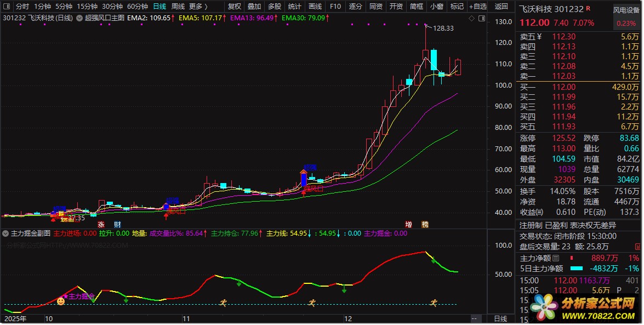Click the PE(动) value 137.3
This screenshot has height=325, width=644.
[x=629, y=212]
